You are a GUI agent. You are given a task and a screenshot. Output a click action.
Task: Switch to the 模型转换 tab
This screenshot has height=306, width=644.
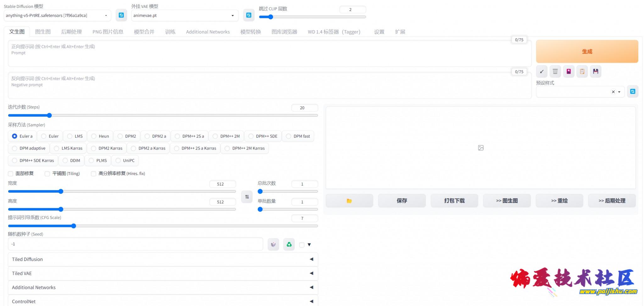pyautogui.click(x=251, y=32)
